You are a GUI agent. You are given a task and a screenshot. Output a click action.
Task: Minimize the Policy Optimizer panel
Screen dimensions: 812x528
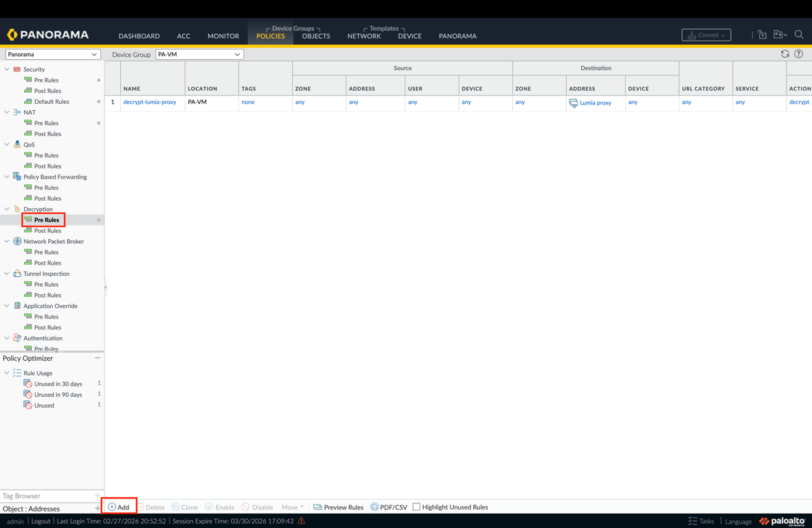tap(98, 358)
